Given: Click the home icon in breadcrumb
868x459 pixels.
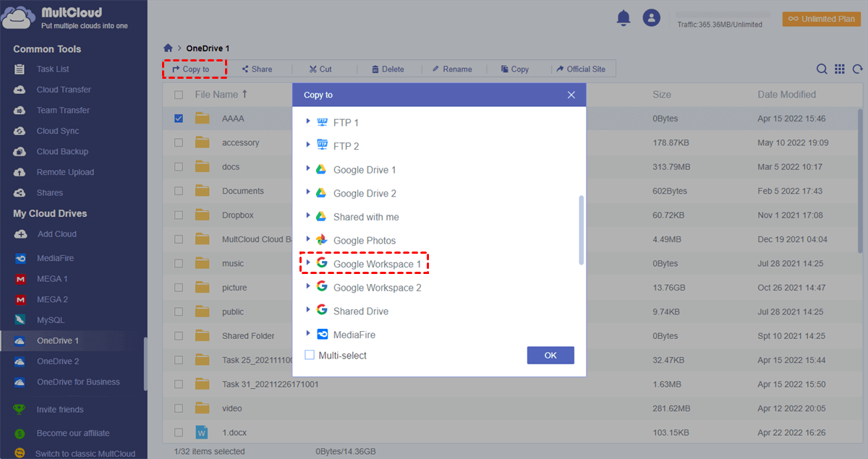Looking at the screenshot, I should 168,48.
